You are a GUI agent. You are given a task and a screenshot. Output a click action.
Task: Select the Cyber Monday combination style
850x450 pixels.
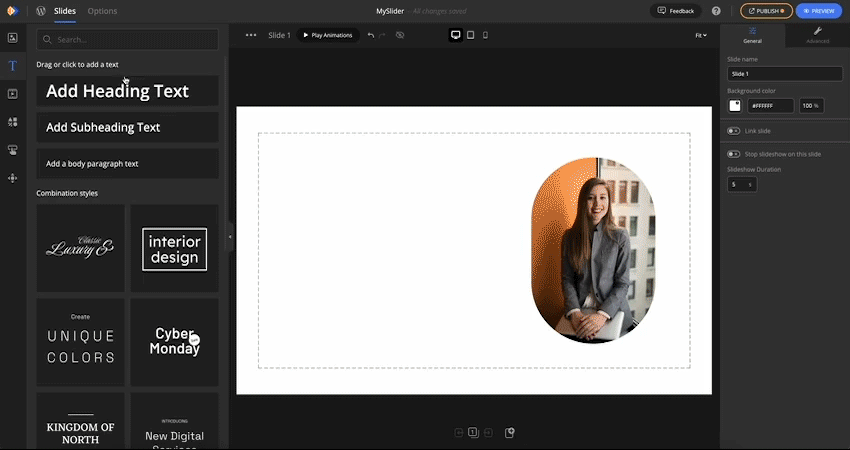point(175,342)
